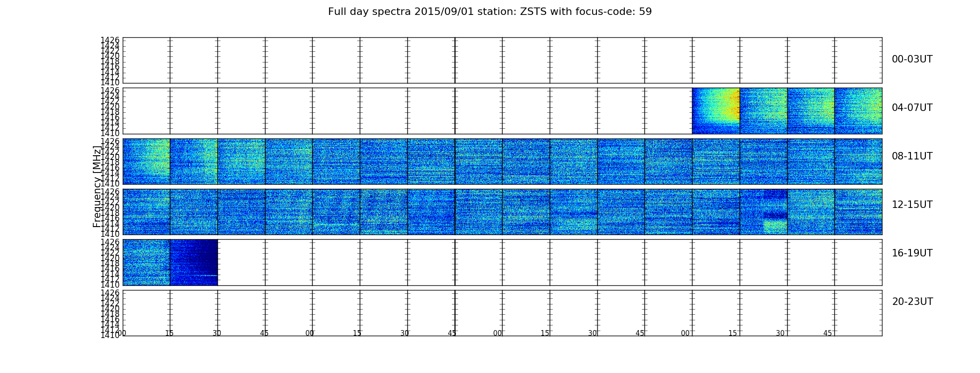Select the '04-07UT' row label

click(912, 108)
